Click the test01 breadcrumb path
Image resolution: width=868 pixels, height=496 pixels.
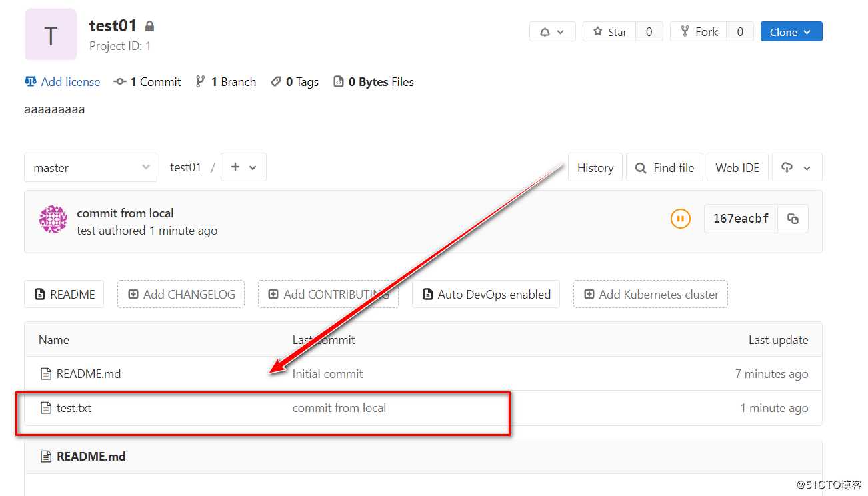pyautogui.click(x=185, y=167)
